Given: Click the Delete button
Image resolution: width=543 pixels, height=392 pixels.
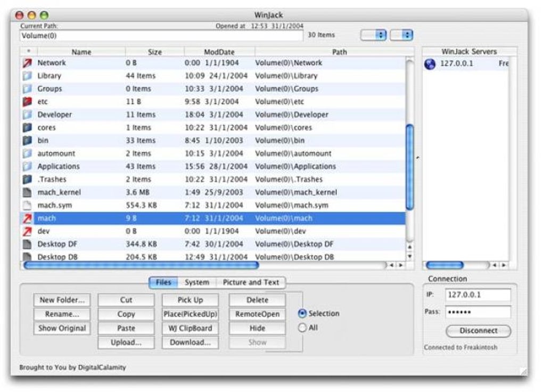Looking at the screenshot, I should (x=257, y=300).
